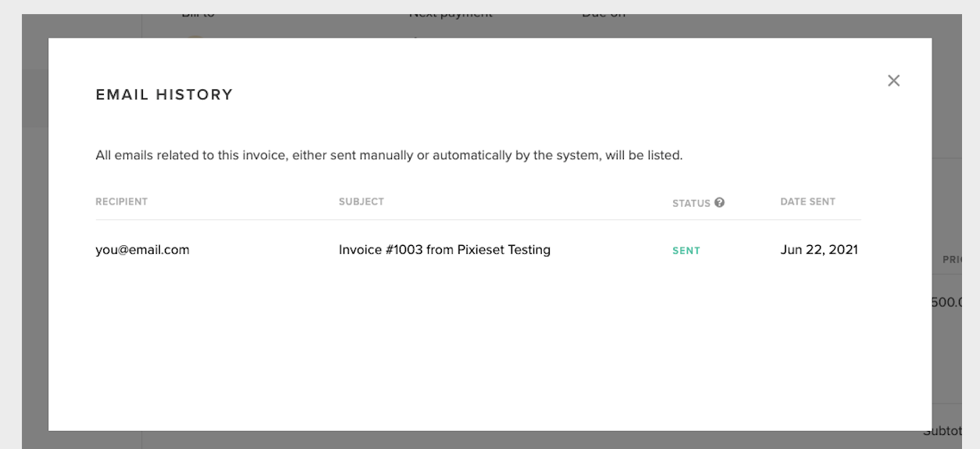Click the Jun 22, 2021 sent date
The image size is (980, 449).
[x=818, y=250]
